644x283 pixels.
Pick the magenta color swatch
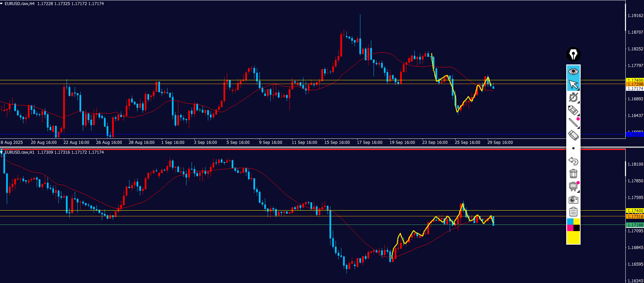coord(570,228)
